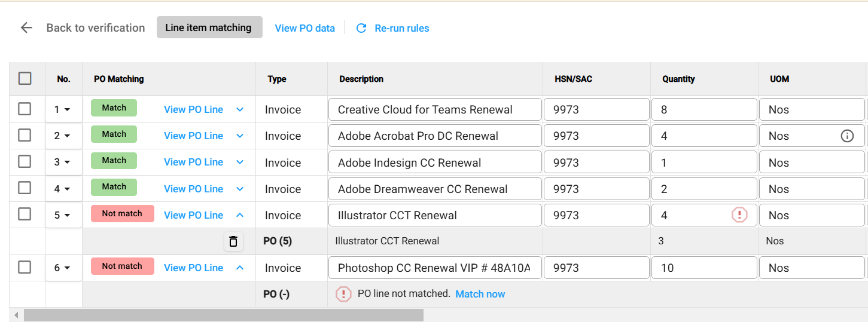868x322 pixels.
Task: Select the Line item matching tab
Action: tap(209, 27)
